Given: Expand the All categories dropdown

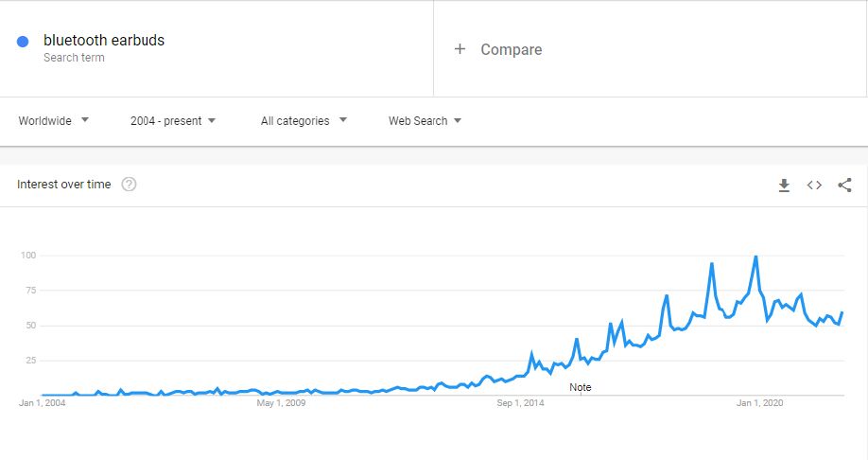Looking at the screenshot, I should [304, 120].
